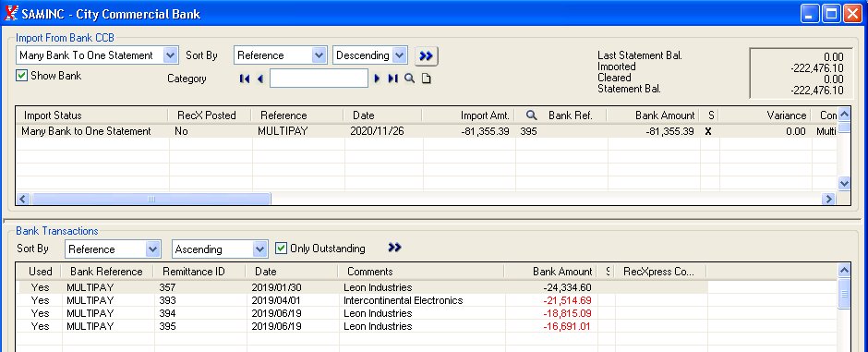Click the Remittance ID column header
This screenshot has height=352, width=868.
200,272
